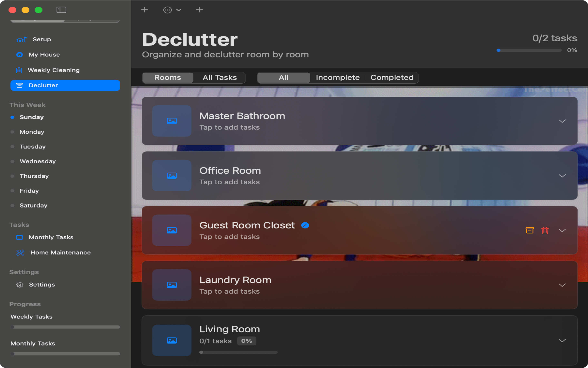Screen dimensions: 588x368
Task: Click the Settings gear icon
Action: (x=20, y=285)
